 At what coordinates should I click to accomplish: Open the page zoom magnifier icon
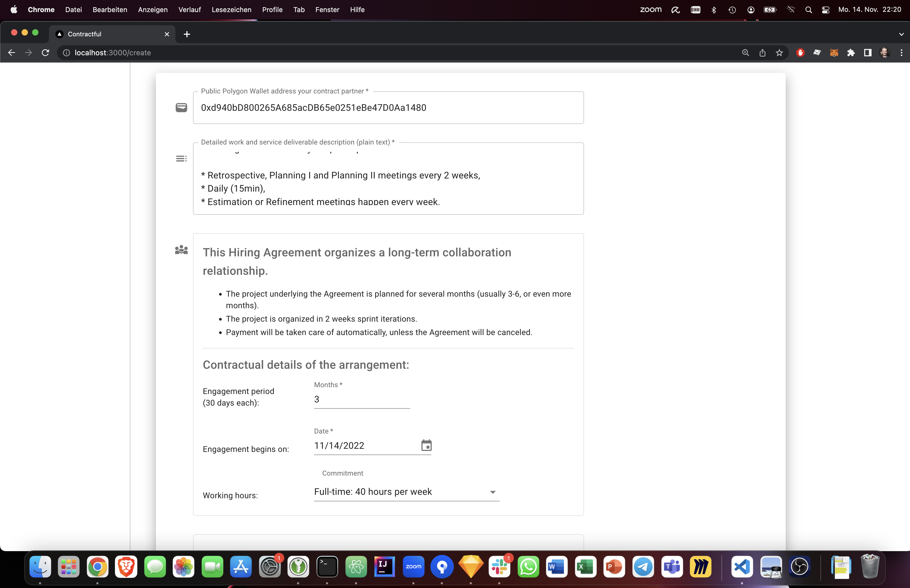(745, 53)
